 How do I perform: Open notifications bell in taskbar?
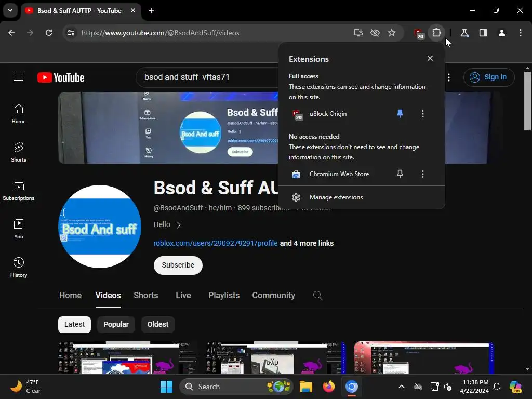497,387
